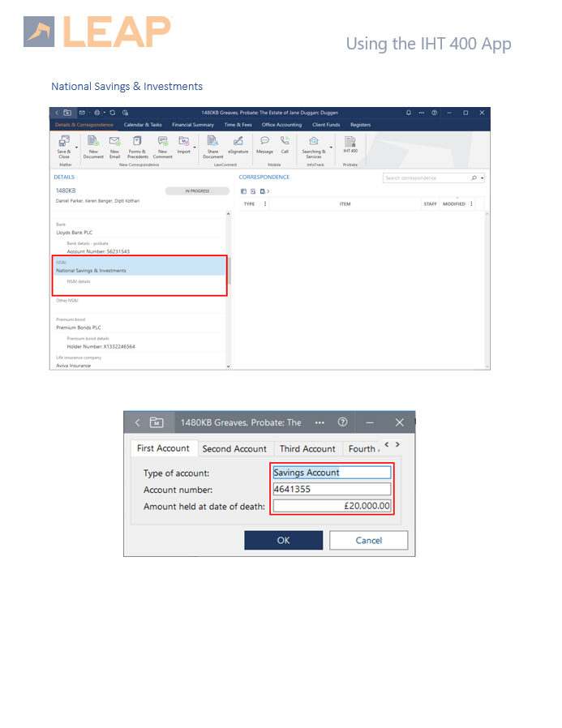The image size is (562, 728).
Task: Click the Details panel scrollbar down arrow
Action: [228, 366]
